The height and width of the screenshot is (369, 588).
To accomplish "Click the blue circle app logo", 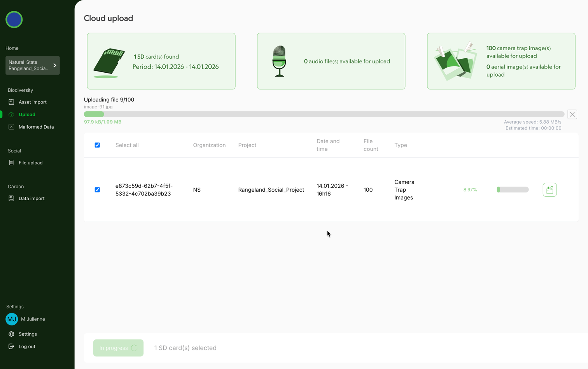I will coord(14,19).
